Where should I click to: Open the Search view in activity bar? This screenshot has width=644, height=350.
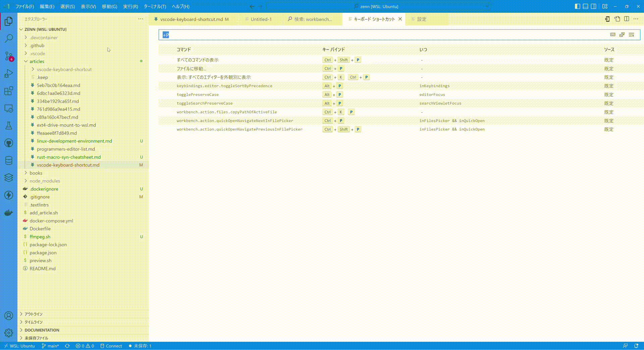9,39
